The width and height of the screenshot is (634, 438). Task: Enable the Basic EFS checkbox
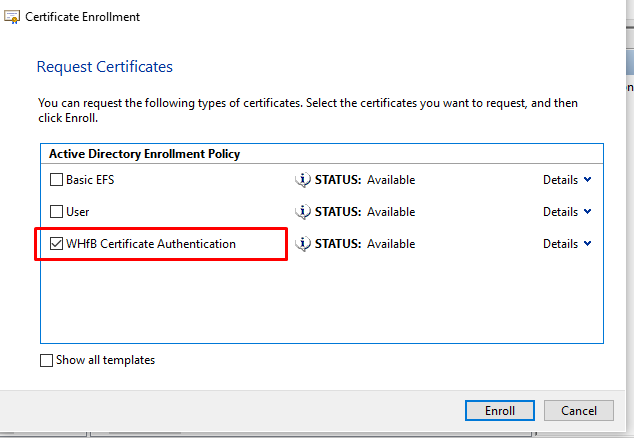coord(57,180)
